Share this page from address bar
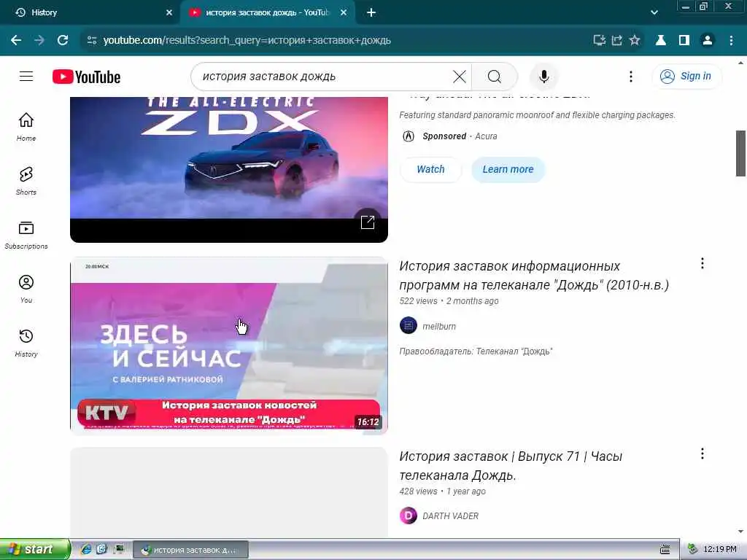This screenshot has width=747, height=560. (x=617, y=41)
